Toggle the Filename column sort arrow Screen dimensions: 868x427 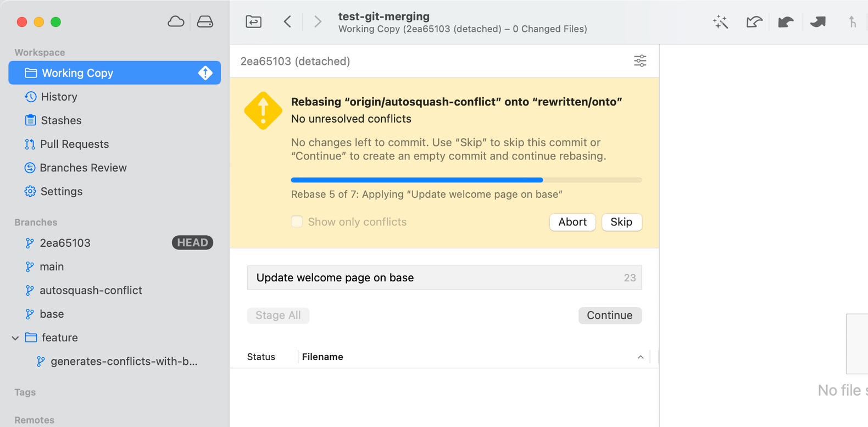tap(640, 357)
